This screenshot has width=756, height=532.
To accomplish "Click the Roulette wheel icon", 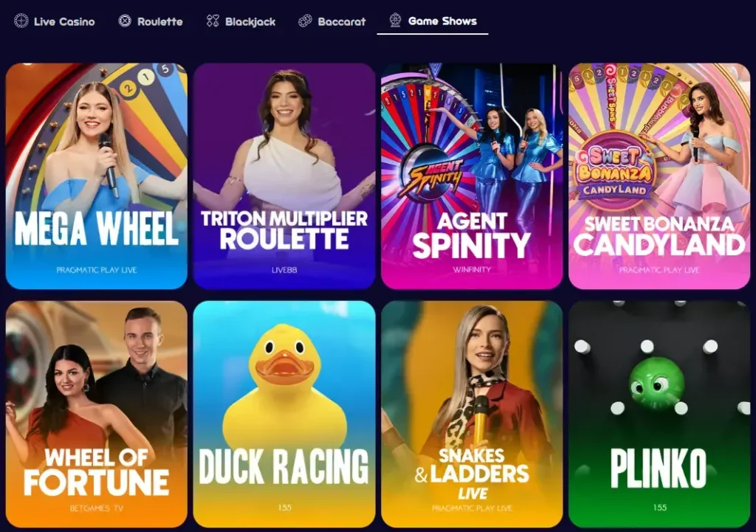I will pyautogui.click(x=125, y=21).
